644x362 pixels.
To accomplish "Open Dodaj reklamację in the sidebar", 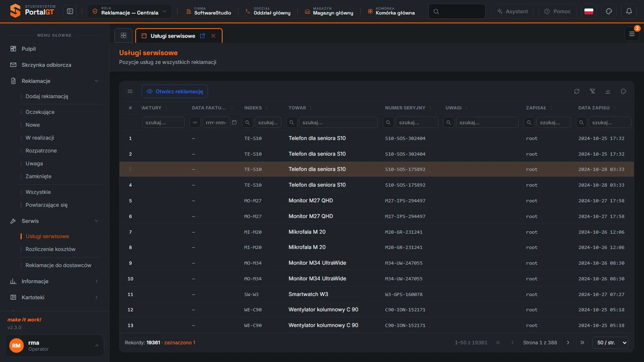I will (47, 96).
